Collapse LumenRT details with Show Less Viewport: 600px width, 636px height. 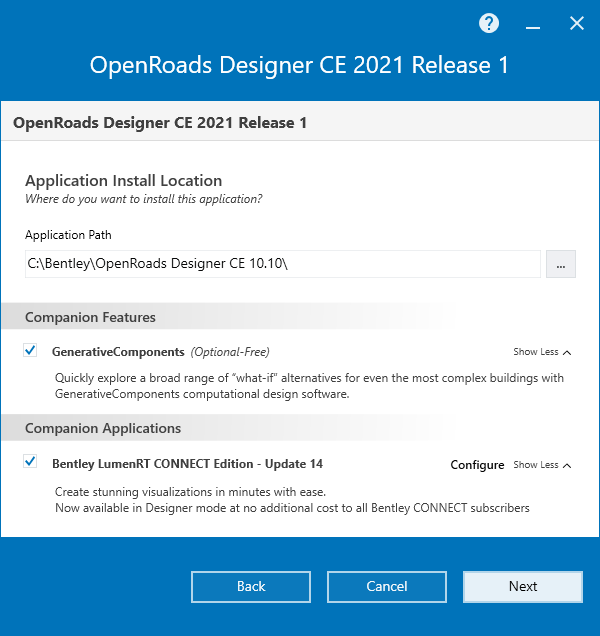[542, 464]
